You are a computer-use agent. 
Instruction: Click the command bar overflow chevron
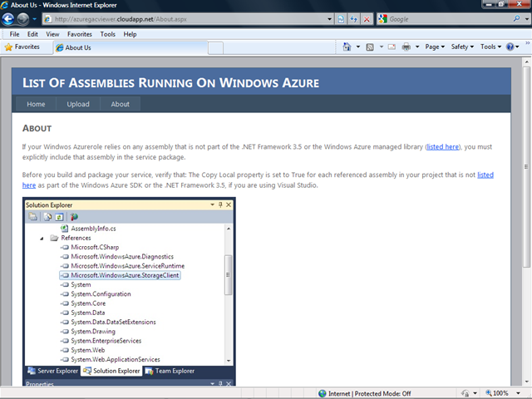[527, 43]
